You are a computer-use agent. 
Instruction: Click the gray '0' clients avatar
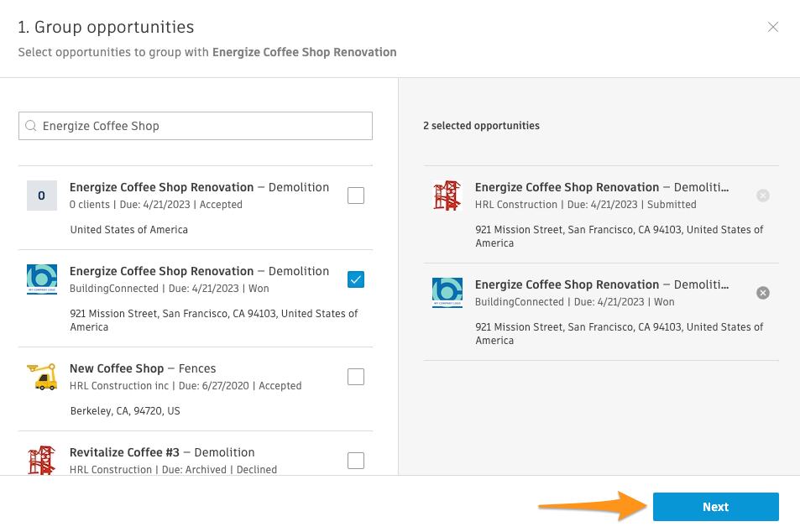(42, 196)
